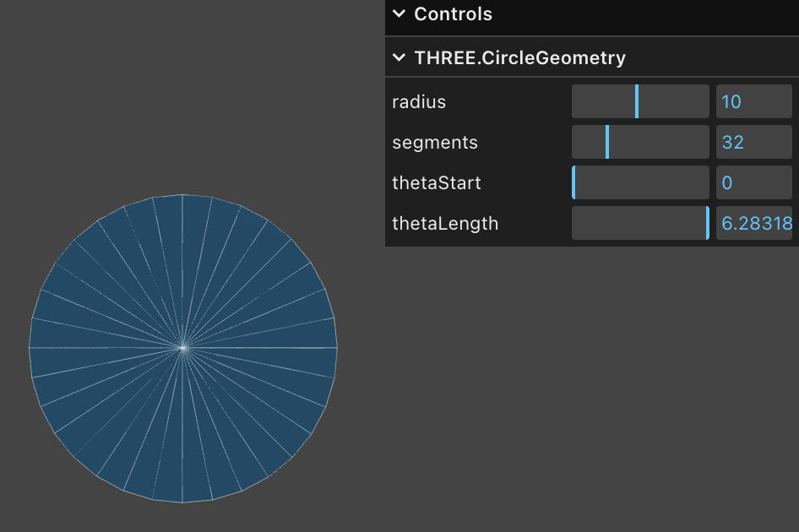The image size is (799, 532).
Task: Click the radius label
Action: 419,102
